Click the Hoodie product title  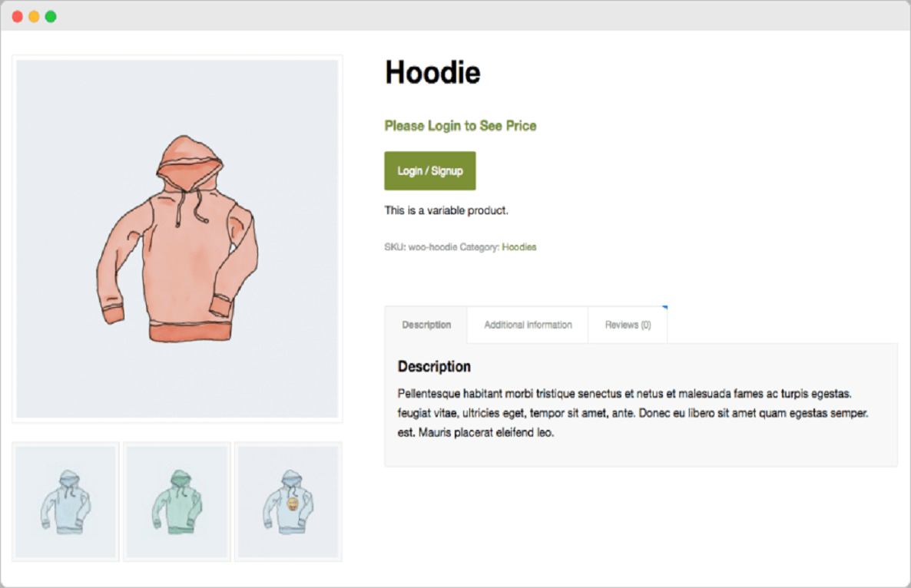(432, 72)
